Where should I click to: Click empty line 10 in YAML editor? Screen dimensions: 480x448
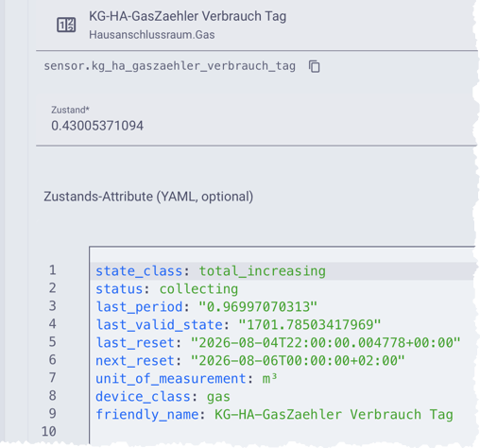click(282, 432)
